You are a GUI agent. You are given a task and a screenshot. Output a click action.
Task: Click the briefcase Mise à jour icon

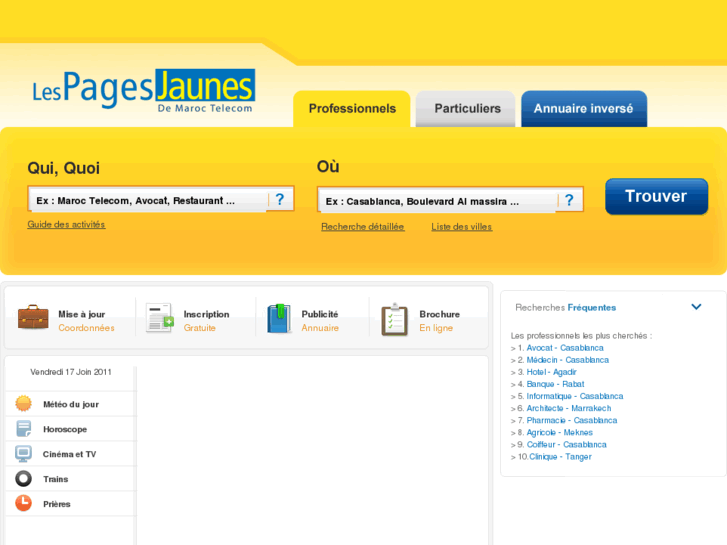(33, 317)
